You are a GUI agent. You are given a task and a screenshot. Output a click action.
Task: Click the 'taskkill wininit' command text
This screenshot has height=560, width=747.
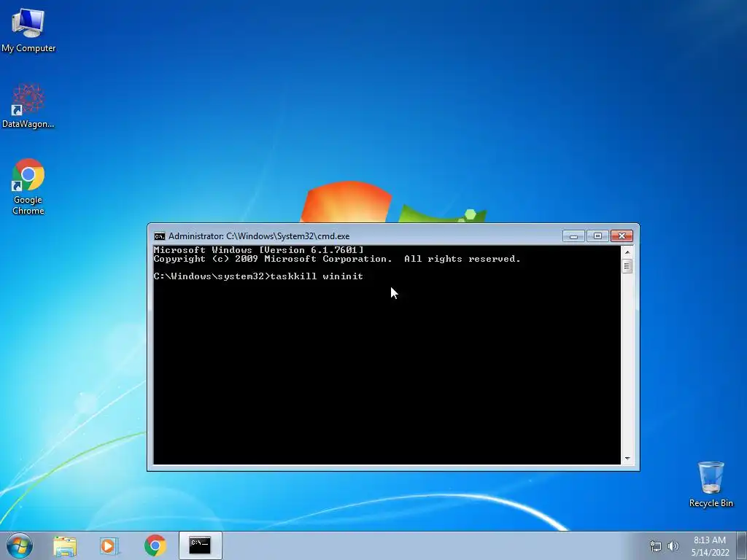point(317,276)
